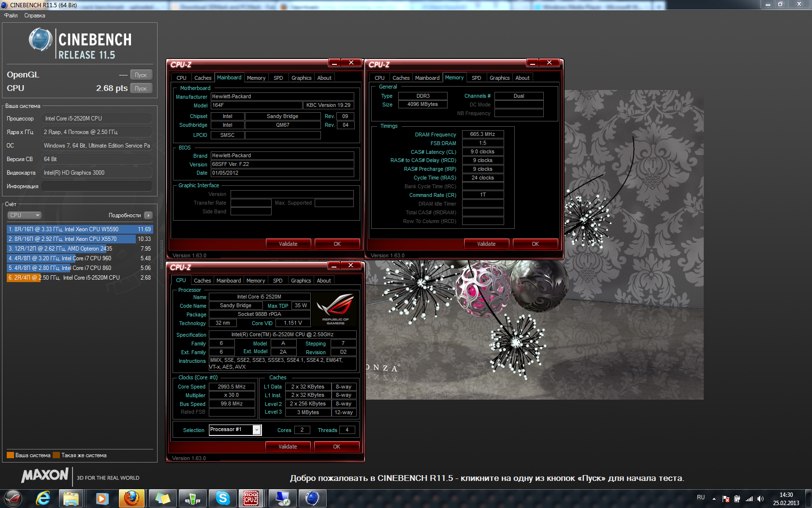Click the volume speaker tray icon

(x=761, y=498)
